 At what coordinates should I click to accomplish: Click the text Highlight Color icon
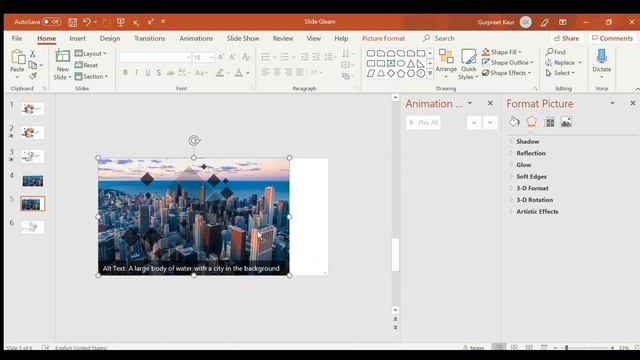click(220, 73)
